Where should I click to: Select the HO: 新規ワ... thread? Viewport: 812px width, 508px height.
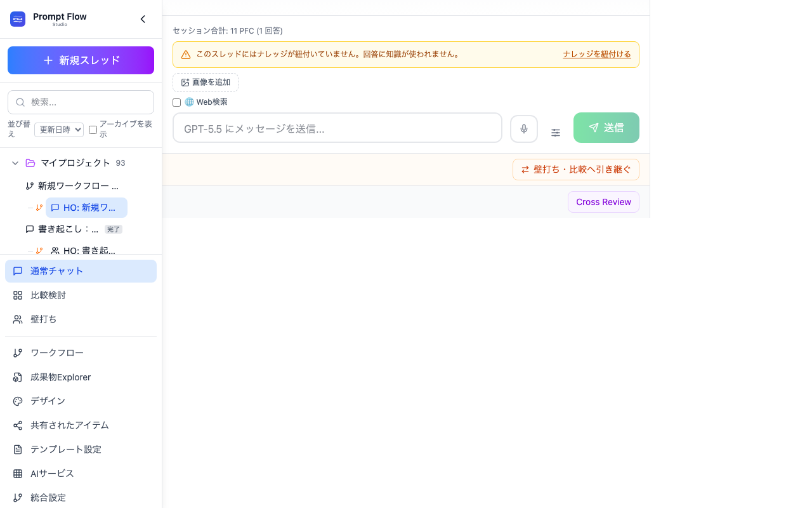[x=86, y=208]
